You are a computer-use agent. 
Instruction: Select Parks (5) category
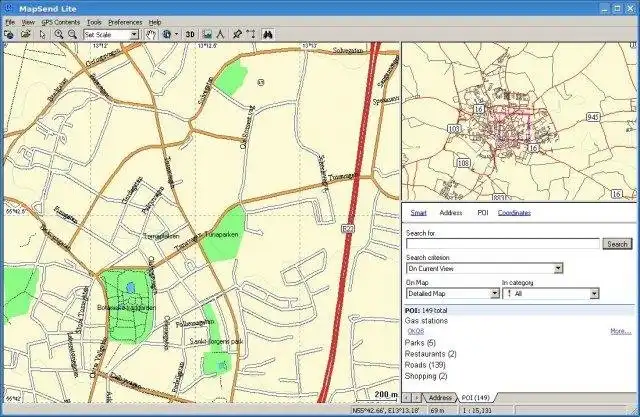[x=420, y=343]
